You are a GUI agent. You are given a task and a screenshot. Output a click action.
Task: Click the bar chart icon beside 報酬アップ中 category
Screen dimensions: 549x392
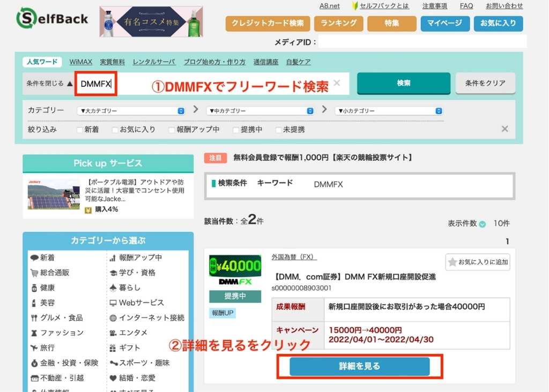click(x=113, y=258)
